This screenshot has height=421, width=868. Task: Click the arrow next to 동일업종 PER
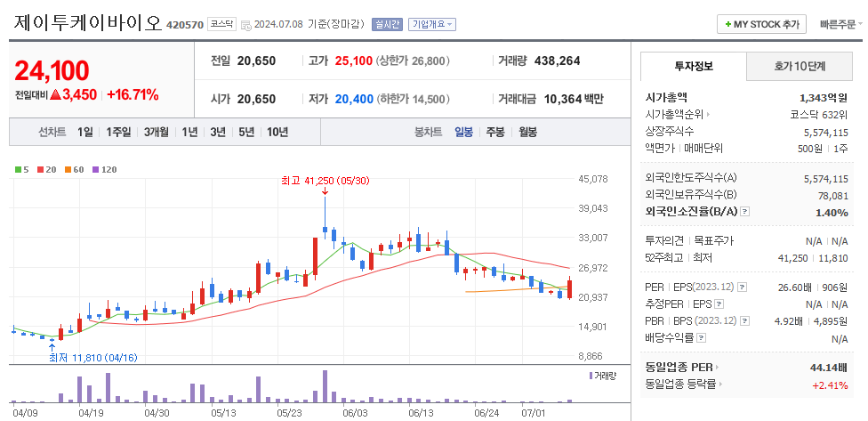coord(716,367)
